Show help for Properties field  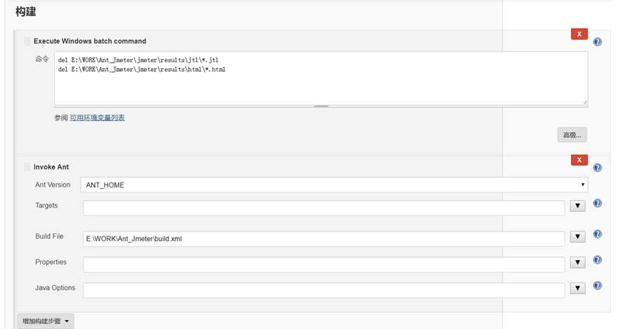(x=597, y=260)
